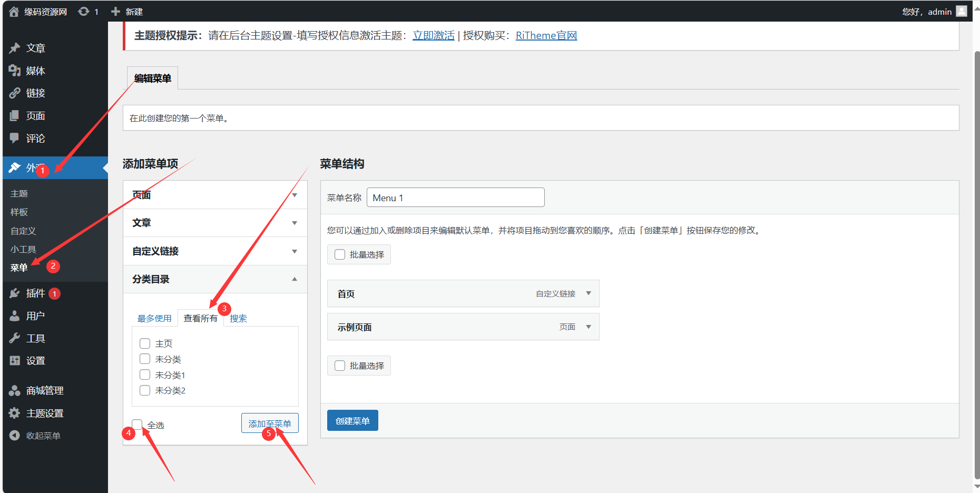
Task: Open 自定义 under appearance submenu
Action: click(x=23, y=231)
